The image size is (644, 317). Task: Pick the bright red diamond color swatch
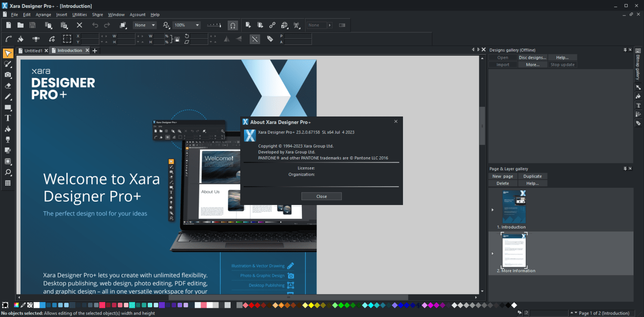click(x=252, y=305)
